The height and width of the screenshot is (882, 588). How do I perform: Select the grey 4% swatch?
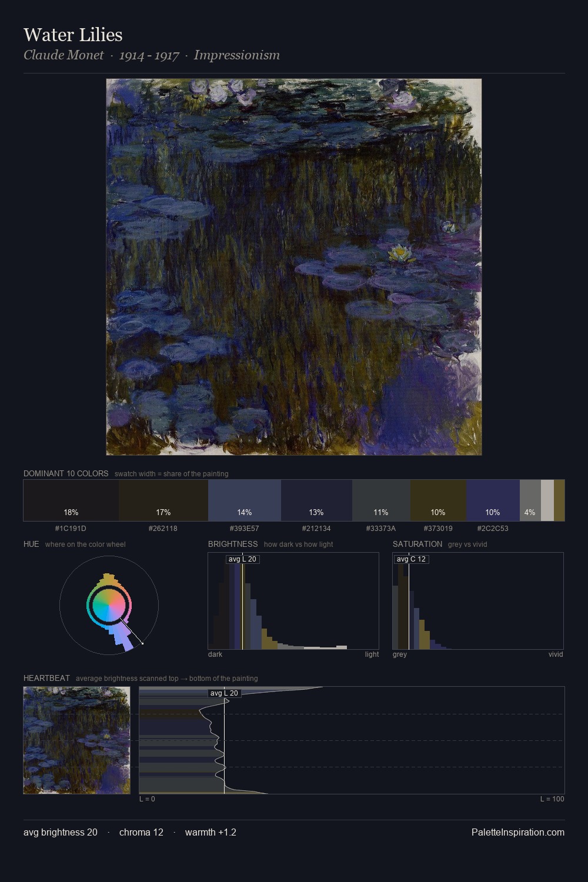[530, 500]
